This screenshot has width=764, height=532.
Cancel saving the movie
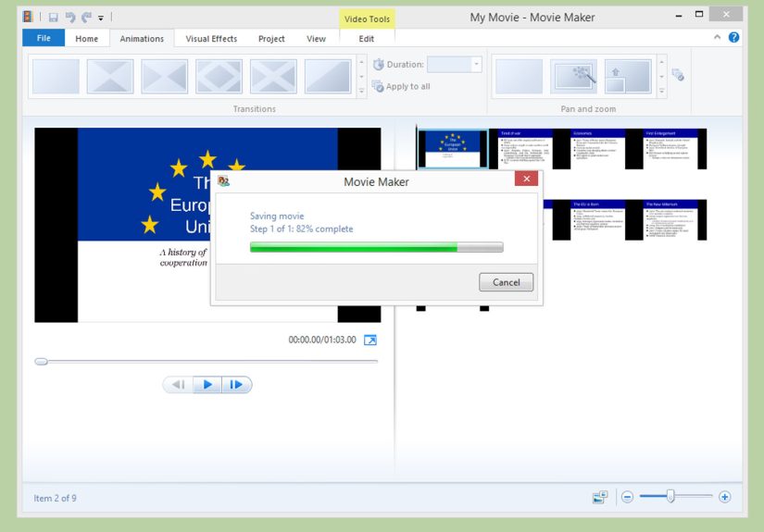coord(507,282)
